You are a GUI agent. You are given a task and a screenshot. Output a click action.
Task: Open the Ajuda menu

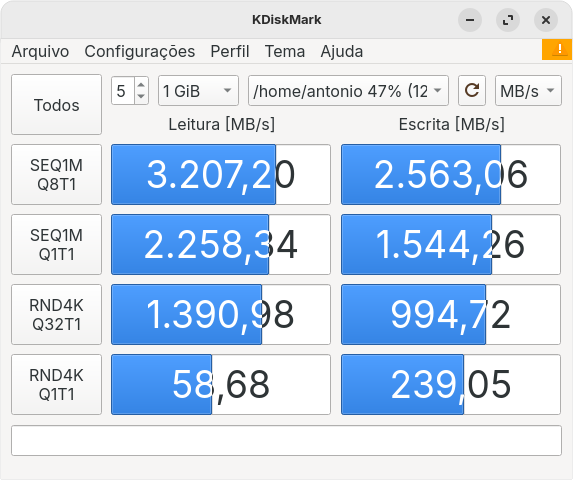[342, 52]
